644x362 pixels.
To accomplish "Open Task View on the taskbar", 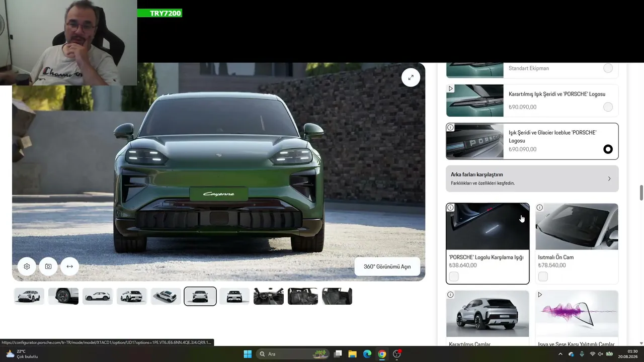I will coord(338,354).
